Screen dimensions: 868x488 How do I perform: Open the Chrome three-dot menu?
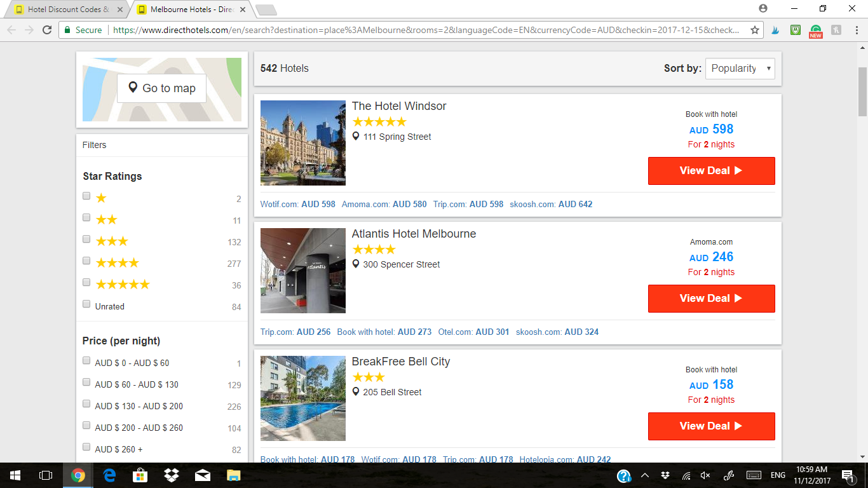click(856, 30)
